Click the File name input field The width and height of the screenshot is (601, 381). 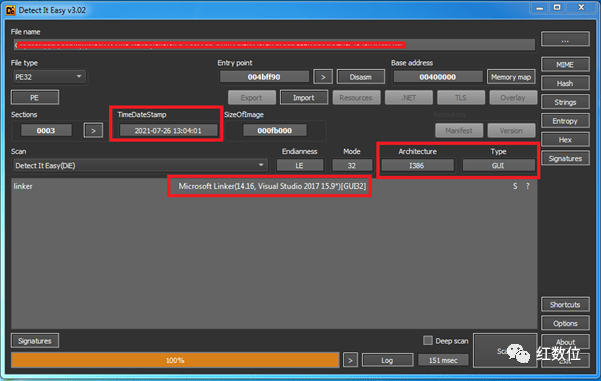tap(274, 45)
